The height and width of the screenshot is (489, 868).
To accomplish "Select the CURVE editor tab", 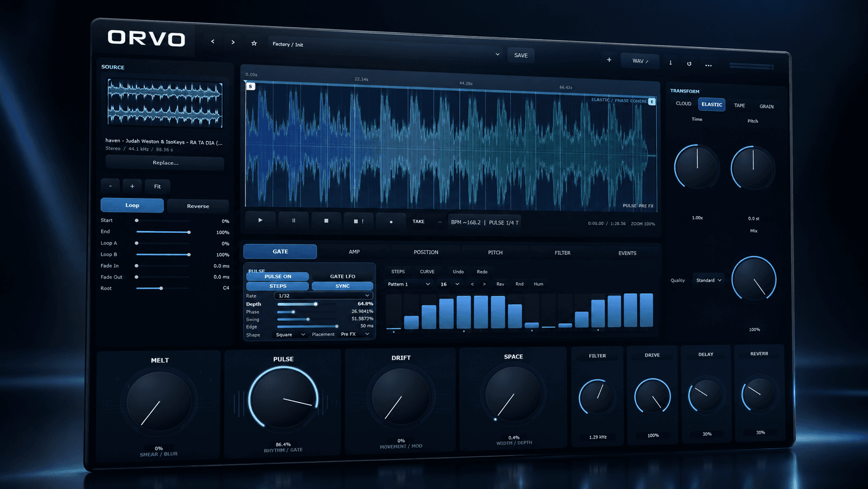I will click(x=427, y=272).
